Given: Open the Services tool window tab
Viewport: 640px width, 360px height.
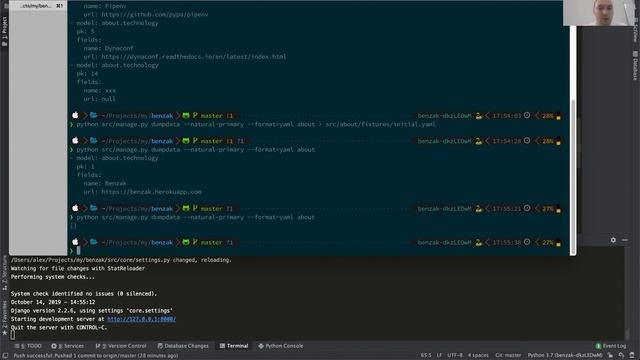Looking at the screenshot, I should pos(68,346).
